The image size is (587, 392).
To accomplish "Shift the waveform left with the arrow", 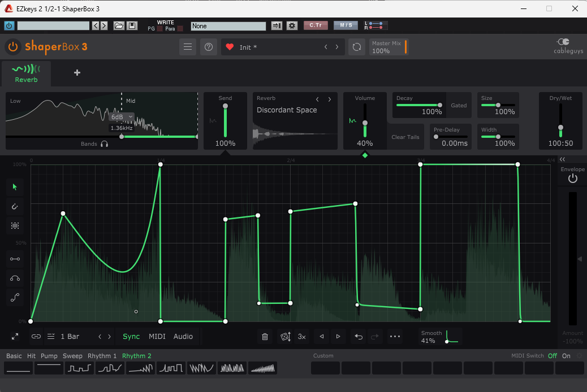I will [x=322, y=337].
